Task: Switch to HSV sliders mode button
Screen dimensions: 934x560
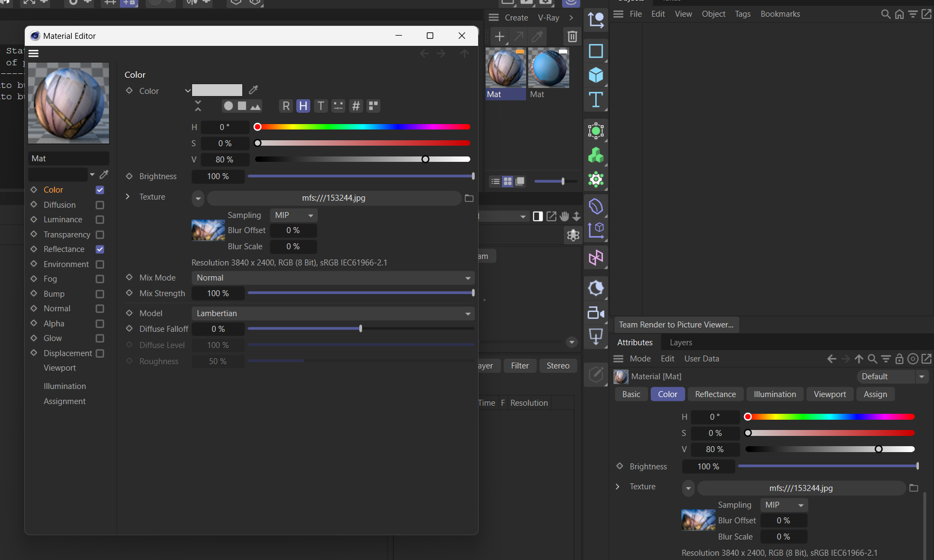Action: [303, 106]
